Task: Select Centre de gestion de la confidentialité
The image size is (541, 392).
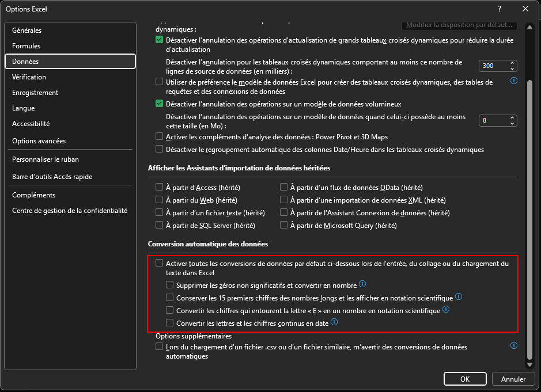Action: [x=70, y=211]
